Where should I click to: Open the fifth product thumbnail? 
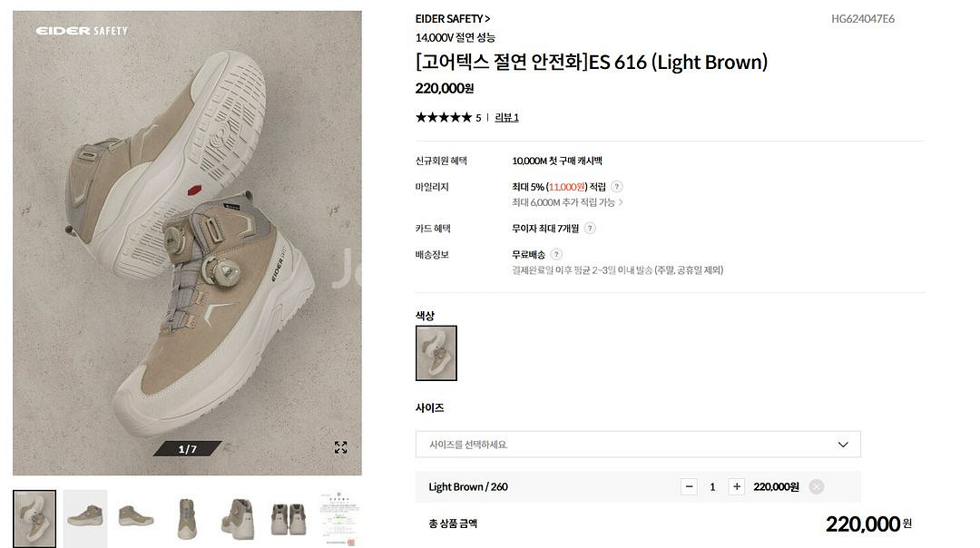pyautogui.click(x=237, y=519)
